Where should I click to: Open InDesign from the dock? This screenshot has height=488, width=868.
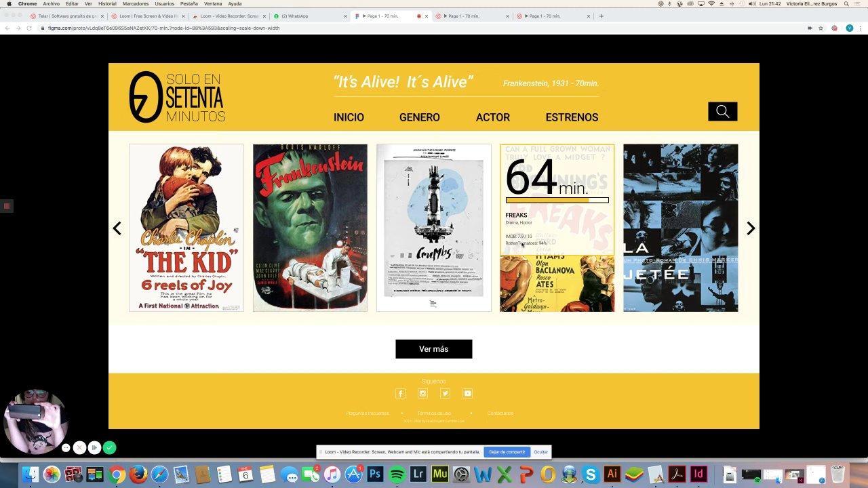(698, 474)
